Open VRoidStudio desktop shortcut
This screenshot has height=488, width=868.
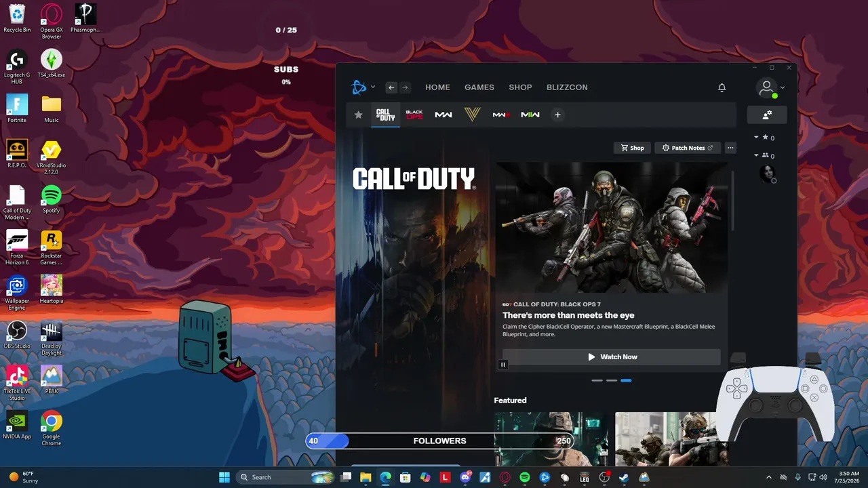coord(52,157)
